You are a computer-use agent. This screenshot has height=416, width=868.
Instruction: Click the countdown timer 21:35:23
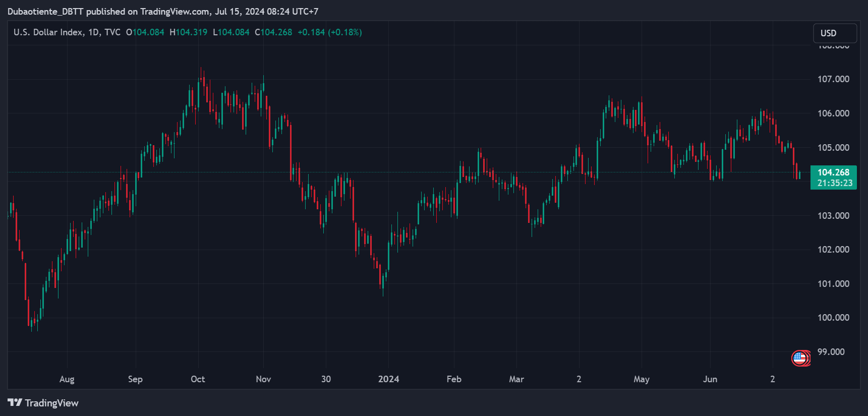coord(835,184)
